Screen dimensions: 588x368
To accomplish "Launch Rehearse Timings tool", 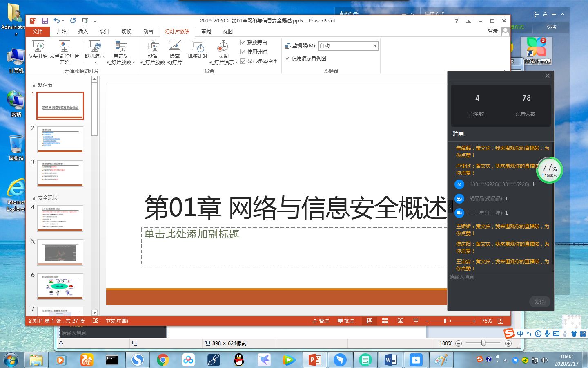I will [198, 47].
